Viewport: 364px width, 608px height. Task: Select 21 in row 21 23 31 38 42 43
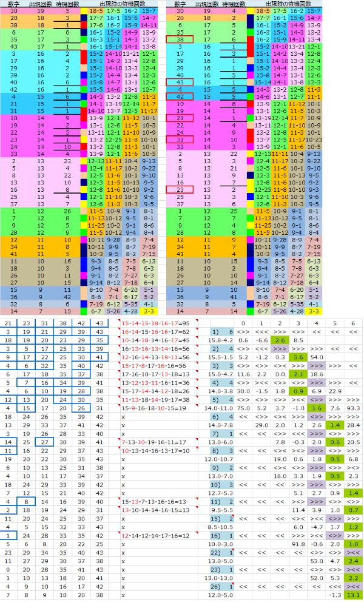pyautogui.click(x=8, y=323)
